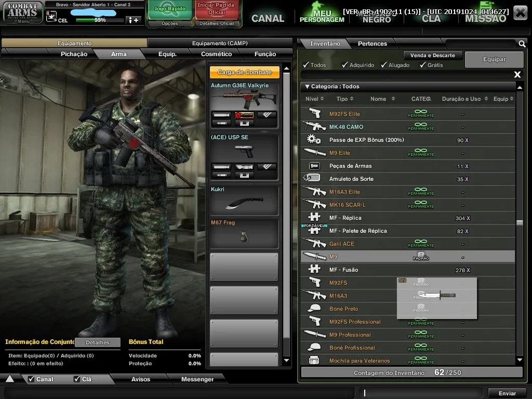Sort inventory by Nível column

[314, 99]
